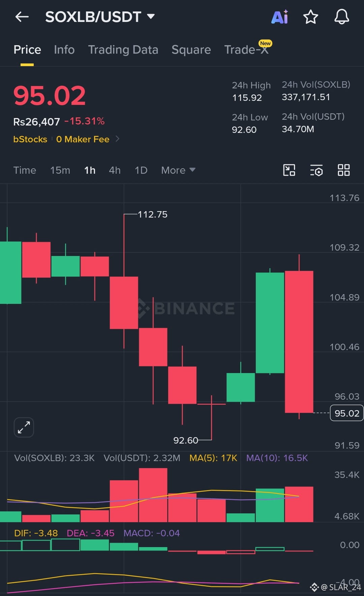Viewport: 364px width, 596px height.
Task: Tap the MACD: -0.04 label
Action: coord(152,533)
